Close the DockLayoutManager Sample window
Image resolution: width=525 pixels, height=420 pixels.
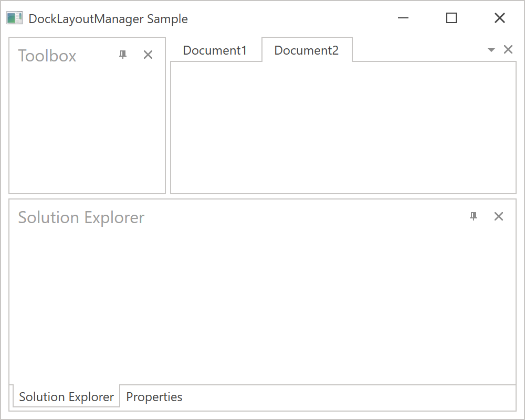point(500,18)
